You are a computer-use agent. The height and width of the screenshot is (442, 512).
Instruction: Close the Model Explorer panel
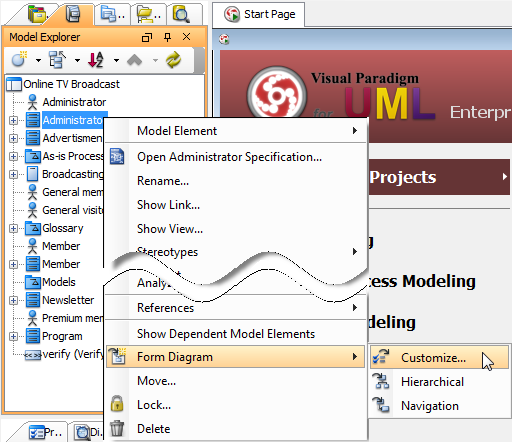[187, 37]
